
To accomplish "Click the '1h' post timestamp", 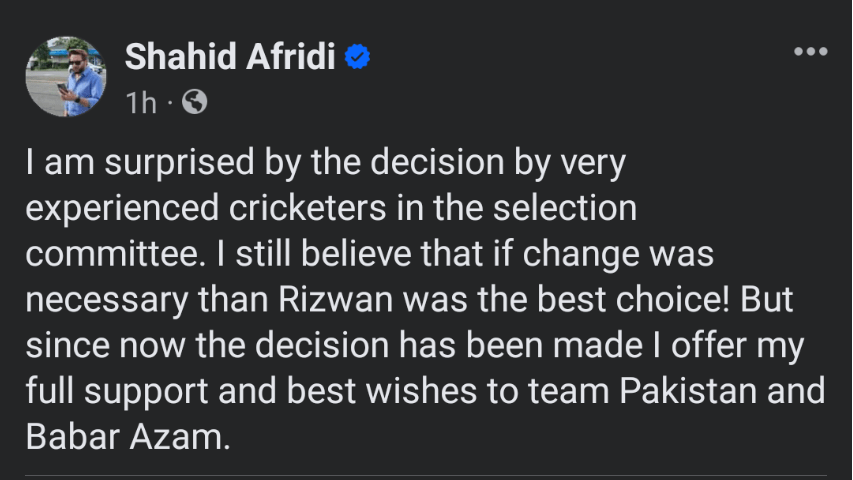I will point(141,102).
